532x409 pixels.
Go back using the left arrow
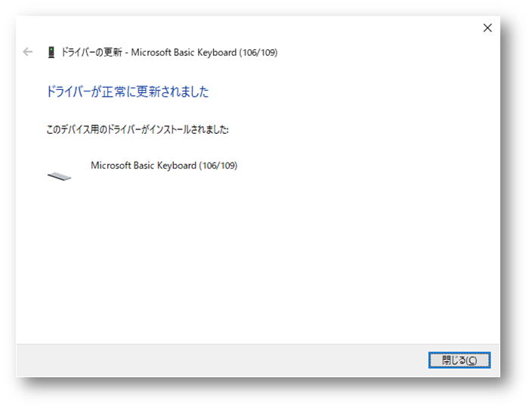click(x=27, y=52)
